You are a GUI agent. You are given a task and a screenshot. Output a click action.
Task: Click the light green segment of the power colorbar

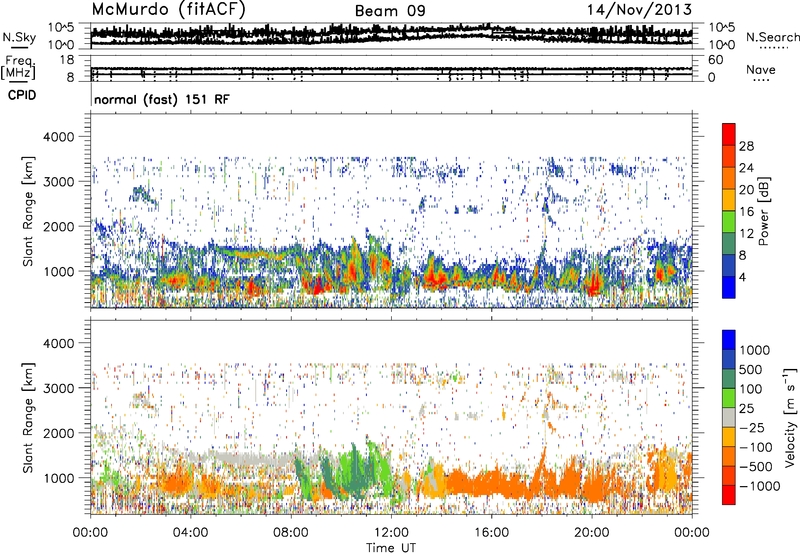729,222
